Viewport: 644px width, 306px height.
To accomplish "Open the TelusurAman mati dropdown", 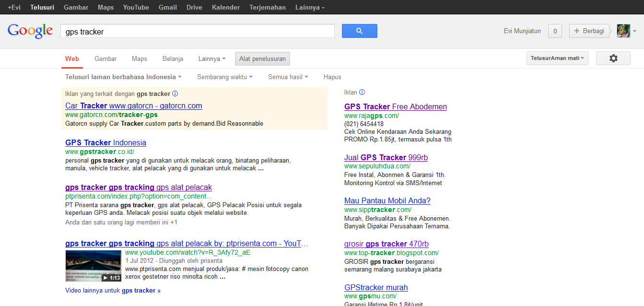I will coord(557,59).
